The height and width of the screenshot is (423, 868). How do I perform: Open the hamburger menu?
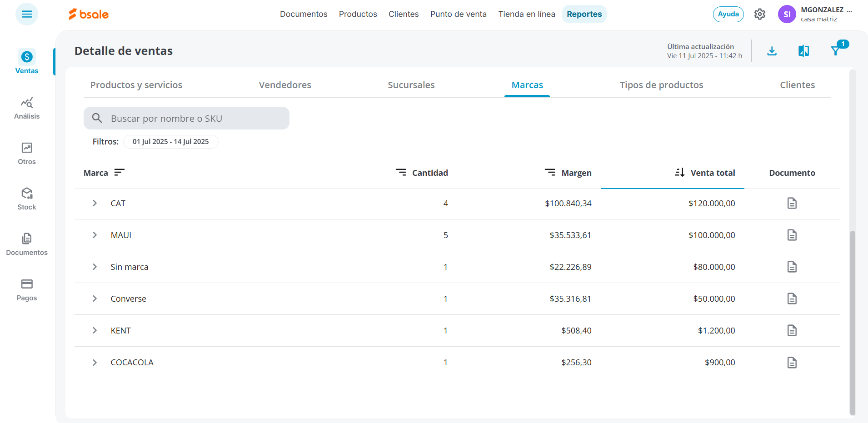27,14
